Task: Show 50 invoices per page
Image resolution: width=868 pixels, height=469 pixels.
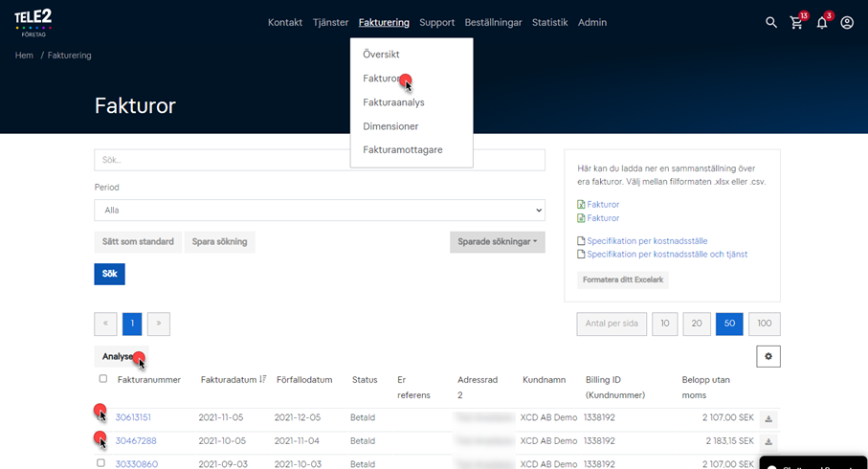Action: click(x=729, y=324)
